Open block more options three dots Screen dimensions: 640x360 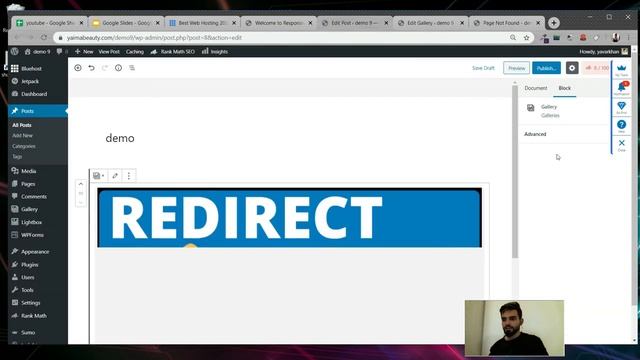click(129, 176)
